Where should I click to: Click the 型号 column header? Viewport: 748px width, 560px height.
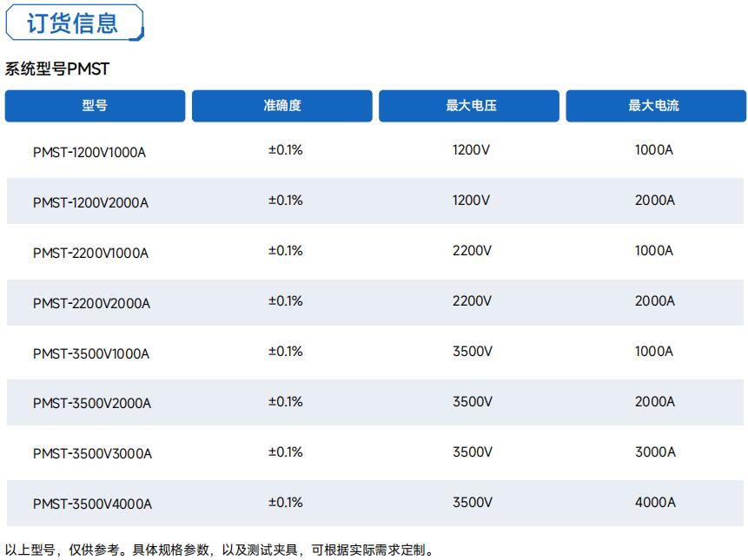pos(95,106)
